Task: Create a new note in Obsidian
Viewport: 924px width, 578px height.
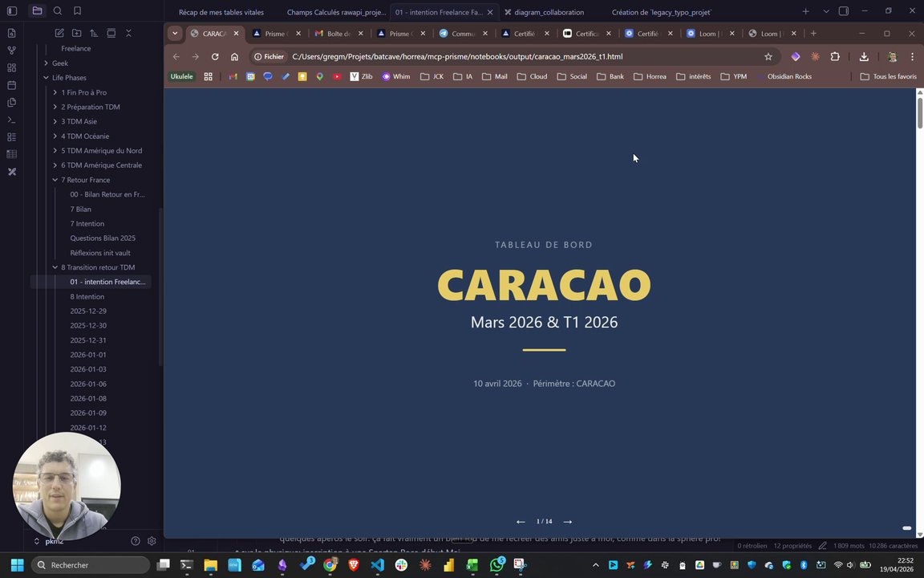Action: pyautogui.click(x=59, y=33)
